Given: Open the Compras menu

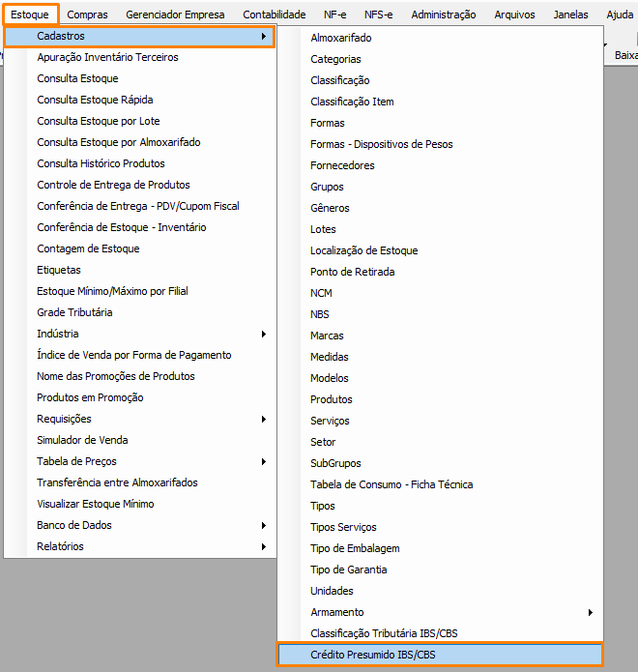Looking at the screenshot, I should click(87, 15).
